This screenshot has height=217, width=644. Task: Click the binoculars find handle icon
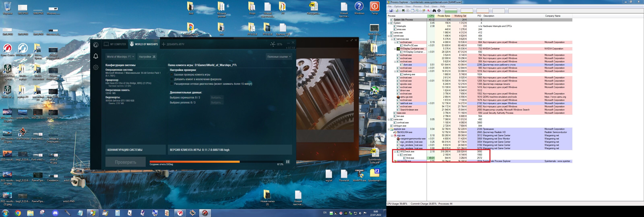[434, 11]
